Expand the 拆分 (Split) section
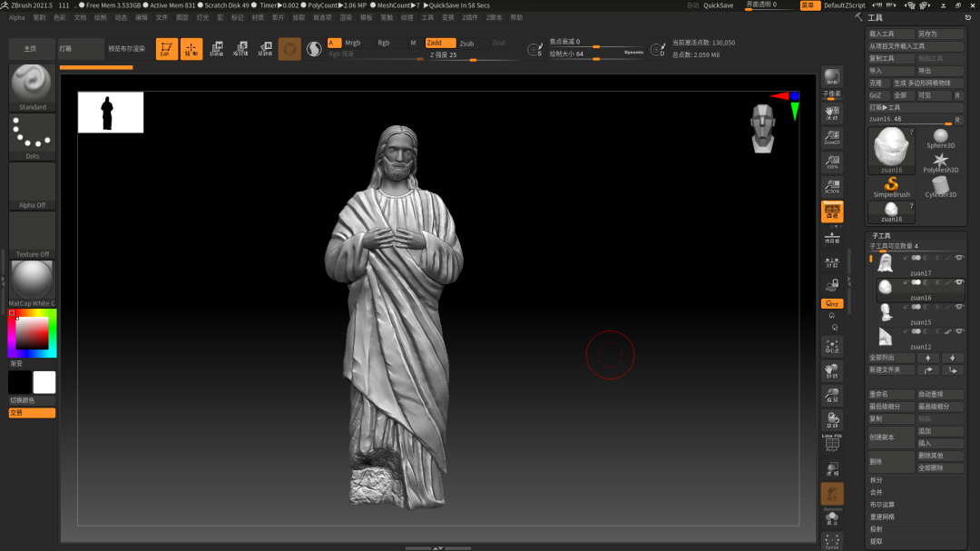 click(877, 480)
